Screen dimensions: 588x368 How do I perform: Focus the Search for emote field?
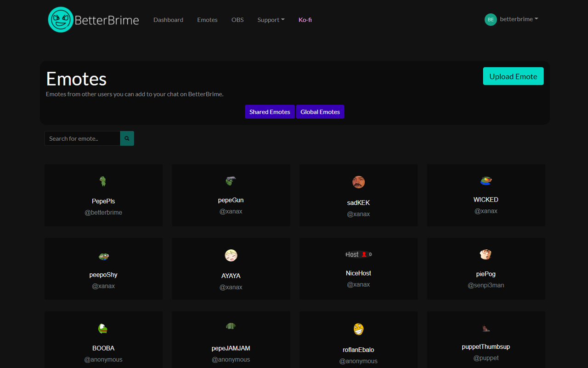[x=82, y=138]
